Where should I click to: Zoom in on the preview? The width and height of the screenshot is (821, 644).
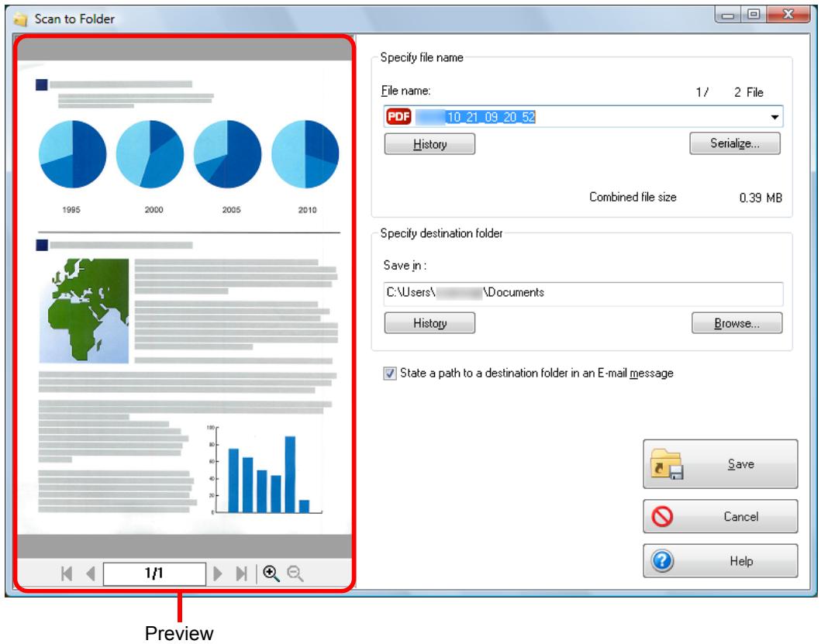coord(271,573)
